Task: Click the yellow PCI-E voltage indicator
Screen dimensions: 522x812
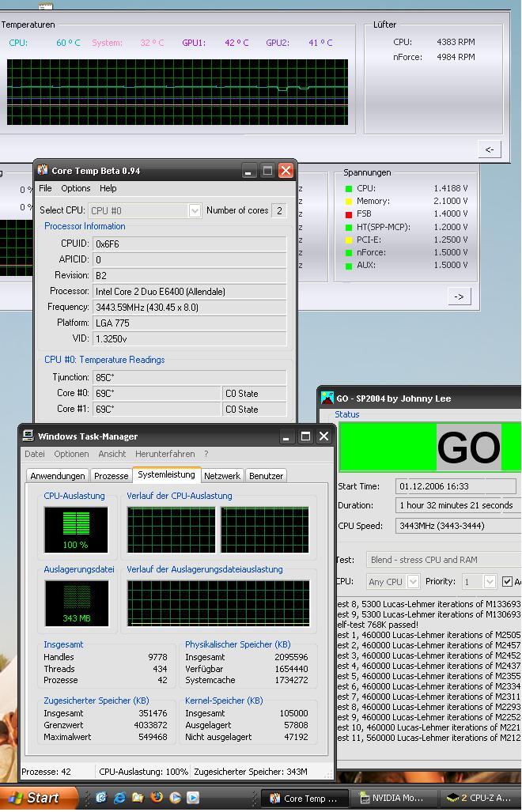Action: tap(349, 240)
